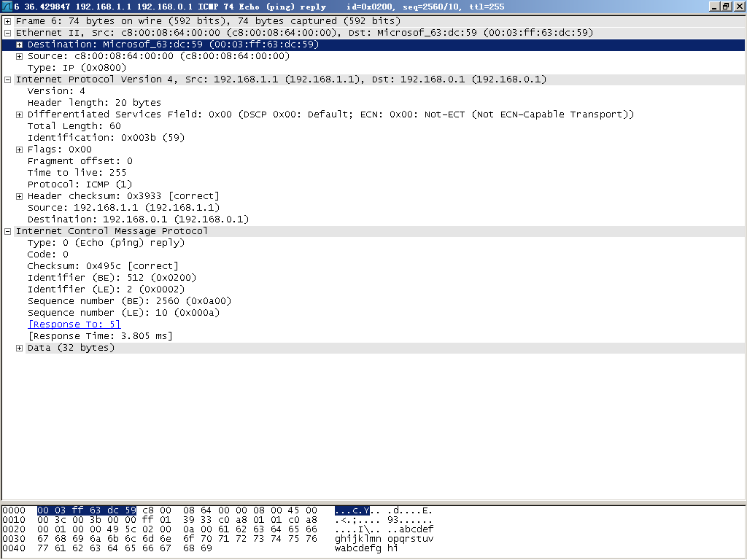Image resolution: width=747 pixels, height=560 pixels.
Task: Click ASCII text 'wabcdefg hi' in hex pane
Action: pyautogui.click(x=366, y=548)
